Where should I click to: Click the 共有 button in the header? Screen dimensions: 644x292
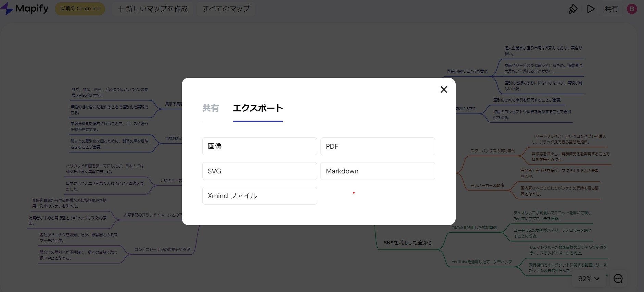[x=611, y=9]
